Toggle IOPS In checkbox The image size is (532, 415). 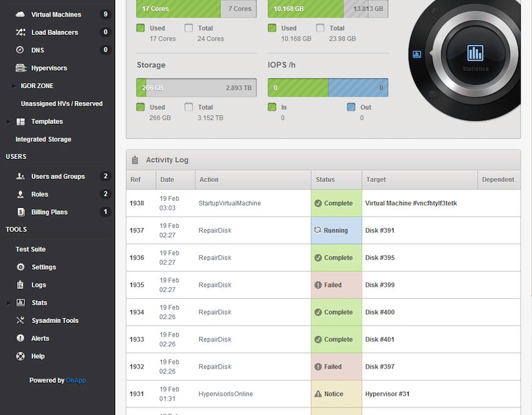(x=272, y=107)
